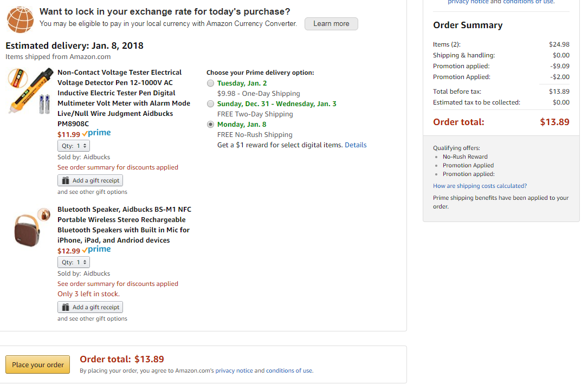The image size is (588, 391).
Task: Select Tuesday, Jan. 2 One-Day Shipping option
Action: pyautogui.click(x=211, y=83)
